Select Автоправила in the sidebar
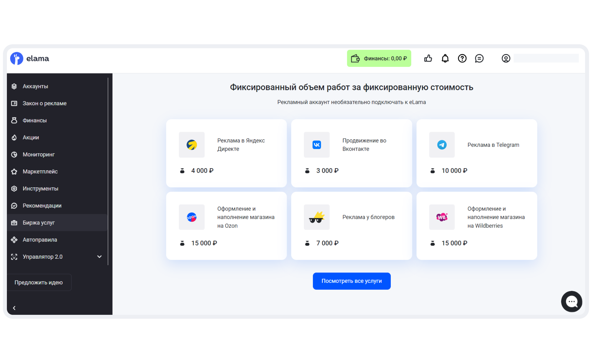Viewport: 591px width, 364px height. click(40, 240)
